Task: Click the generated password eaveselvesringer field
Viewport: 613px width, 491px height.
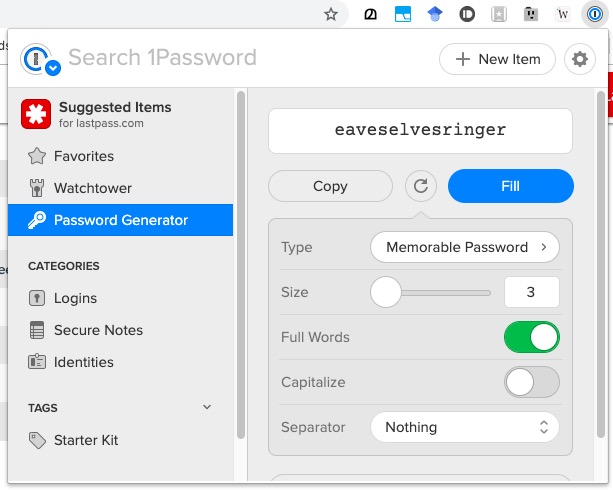Action: pyautogui.click(x=420, y=131)
